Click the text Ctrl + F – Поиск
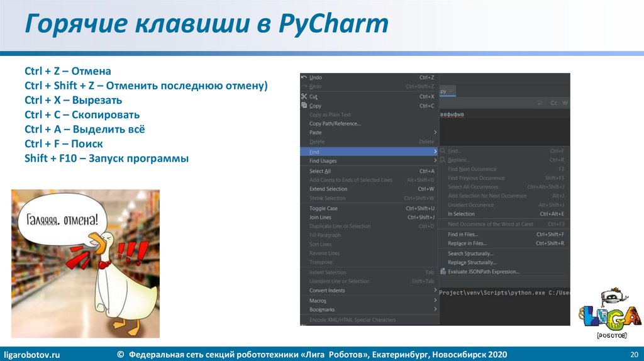Viewport: 644px width, 361px height. coord(64,144)
